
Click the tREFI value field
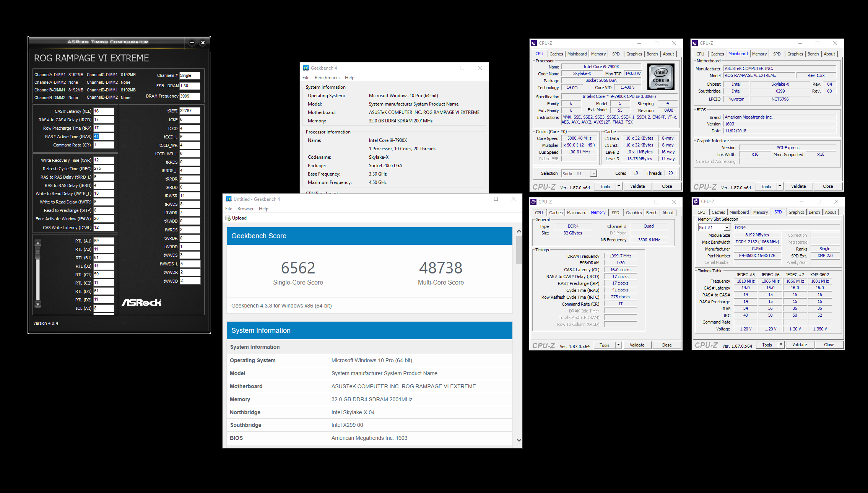point(190,111)
